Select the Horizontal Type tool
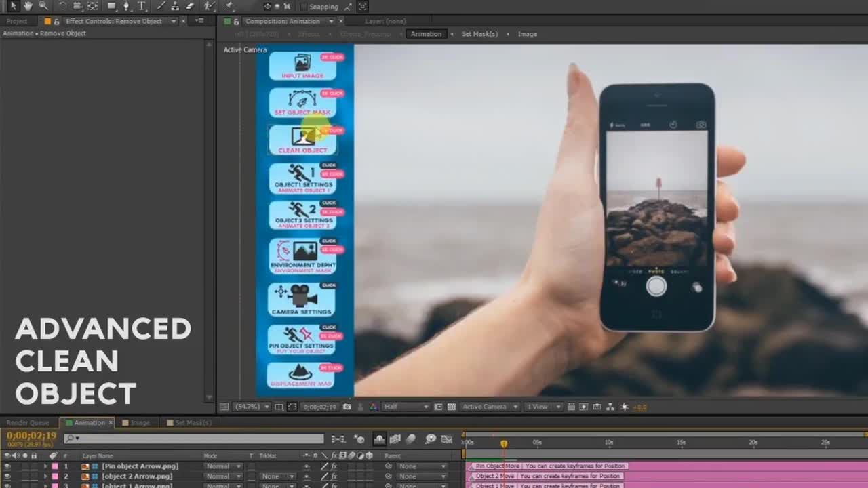868x488 pixels. [x=142, y=6]
